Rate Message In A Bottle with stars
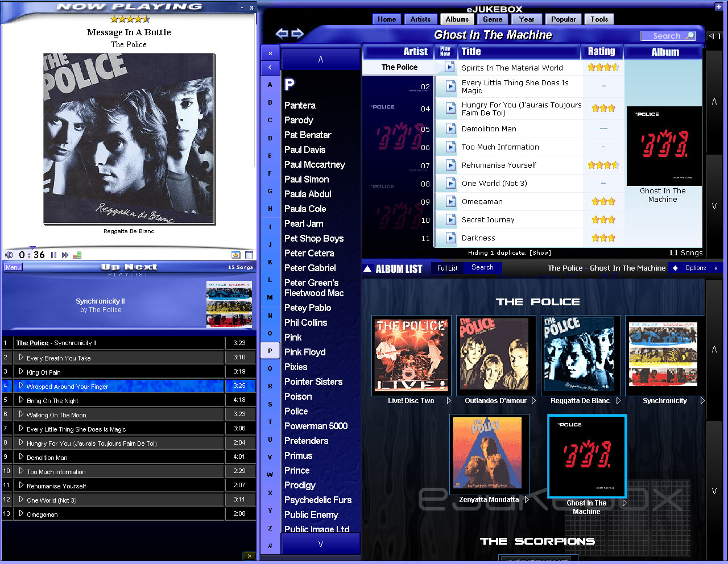The height and width of the screenshot is (564, 728). pyautogui.click(x=130, y=19)
